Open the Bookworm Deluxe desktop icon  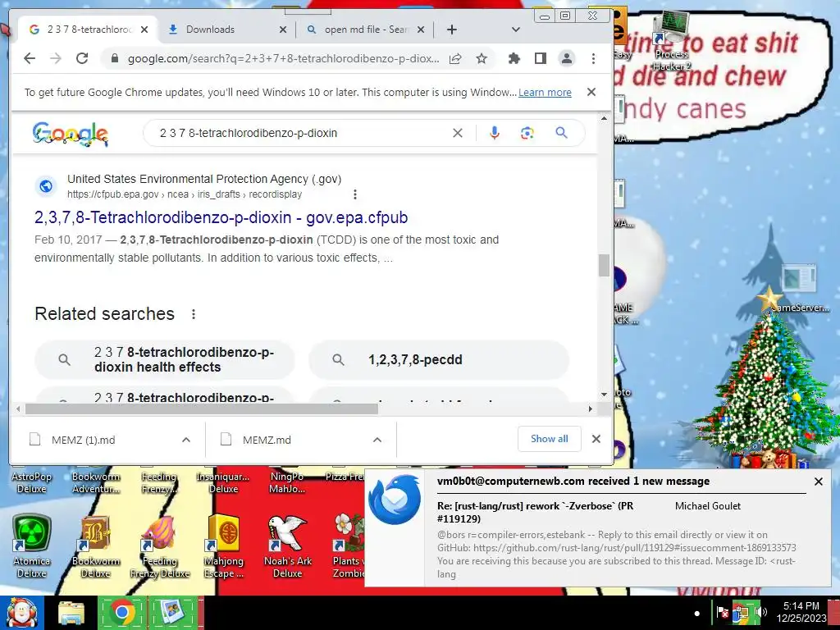95,546
